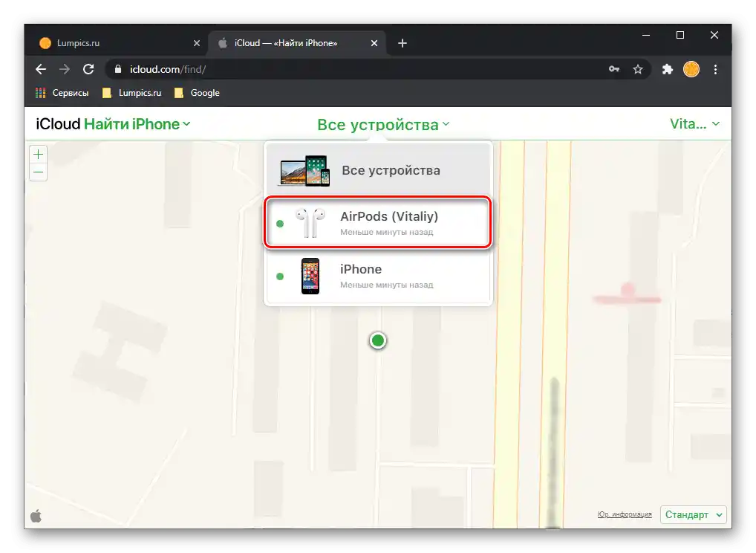Click the iPhone device thumbnail

pyautogui.click(x=310, y=276)
